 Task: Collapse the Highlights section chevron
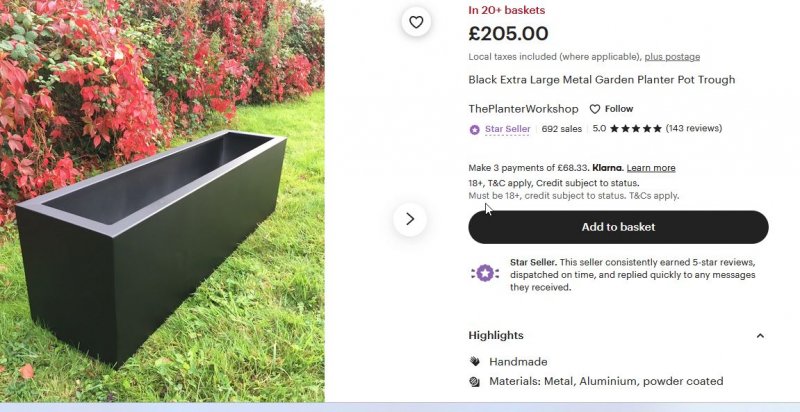pos(759,336)
